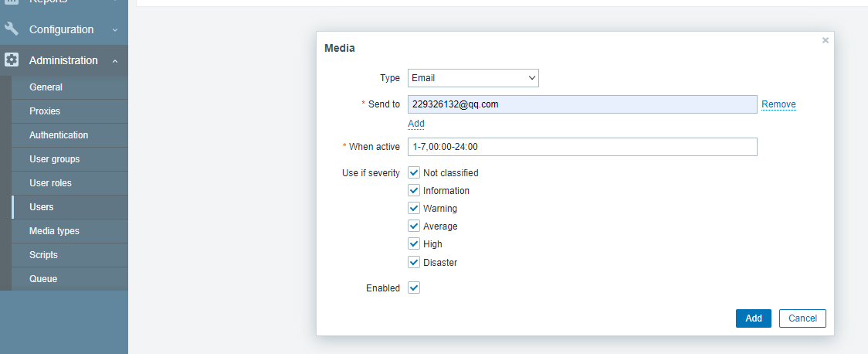Uncheck the Average severity
868x354 pixels.
point(414,226)
